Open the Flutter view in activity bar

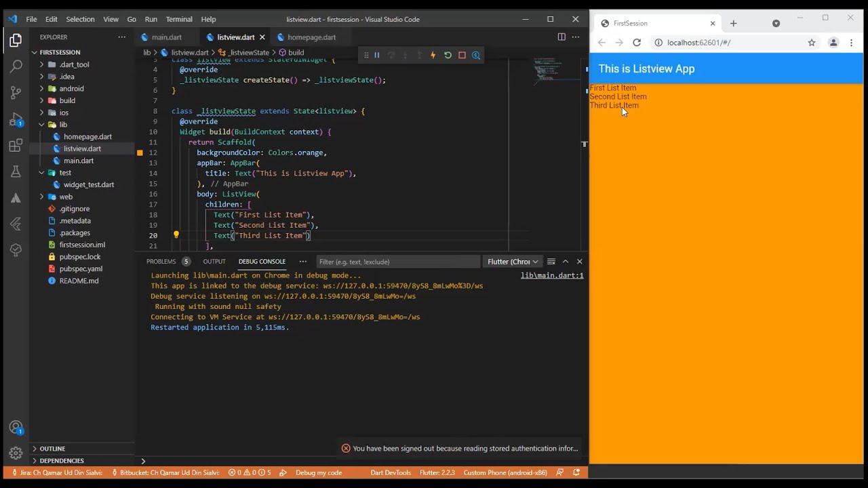point(16,224)
